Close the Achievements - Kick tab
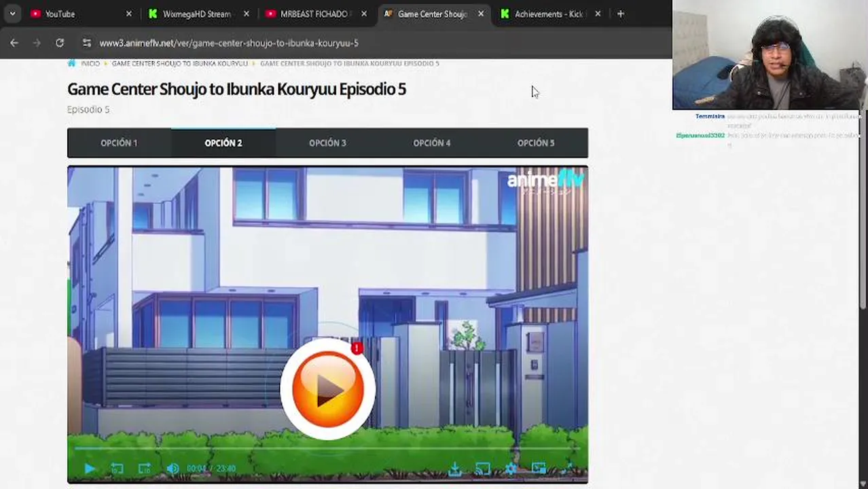This screenshot has height=489, width=868. (x=598, y=14)
